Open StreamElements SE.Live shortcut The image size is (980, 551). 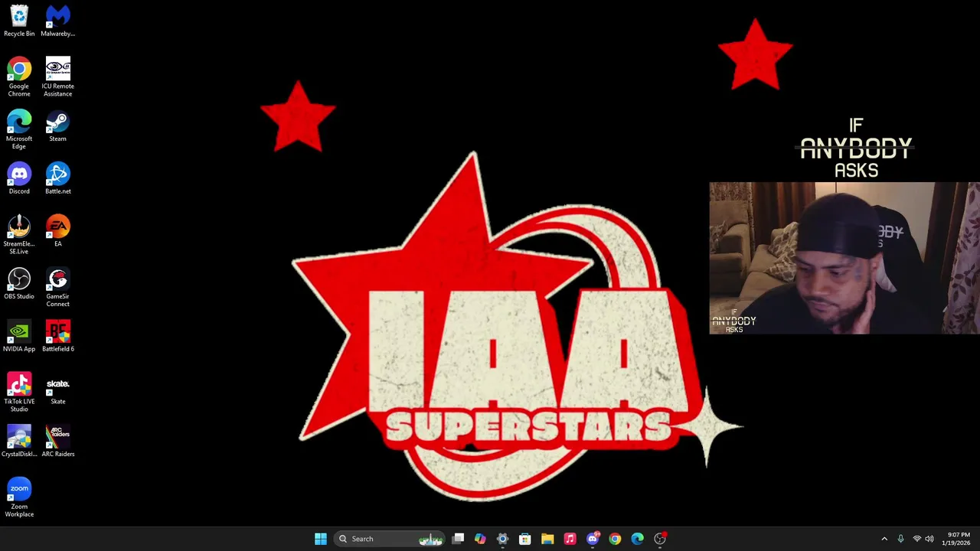pos(19,235)
